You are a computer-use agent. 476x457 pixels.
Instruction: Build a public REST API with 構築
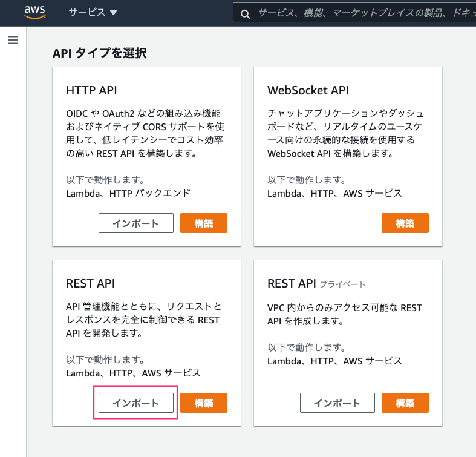(x=204, y=403)
